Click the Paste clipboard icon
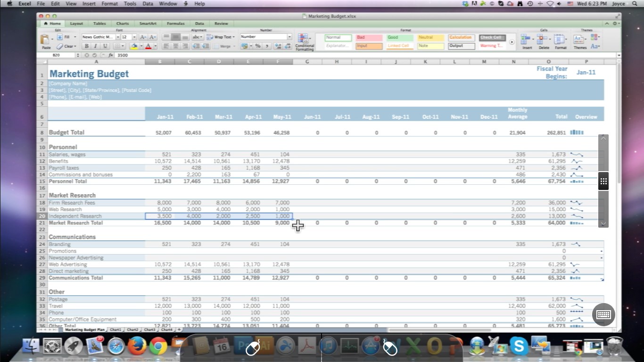644x362 pixels. (45, 40)
